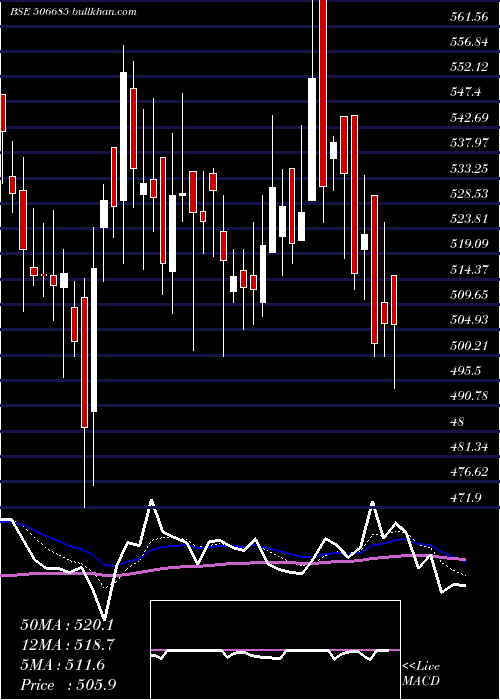Viewport: 500px width, 700px height.
Task: Pick the 523.81 axis value
Action: 470,219
